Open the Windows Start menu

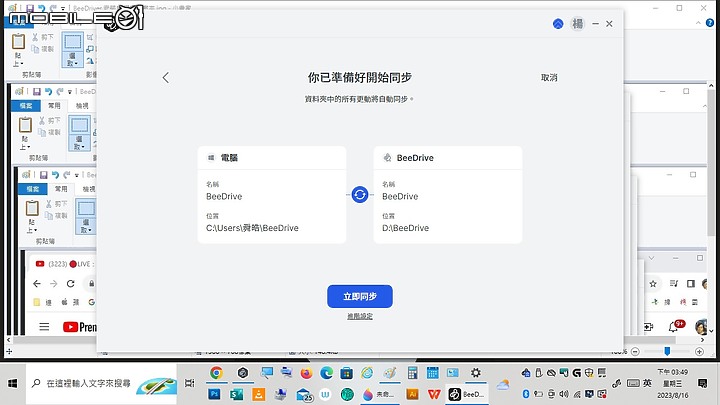[12, 383]
